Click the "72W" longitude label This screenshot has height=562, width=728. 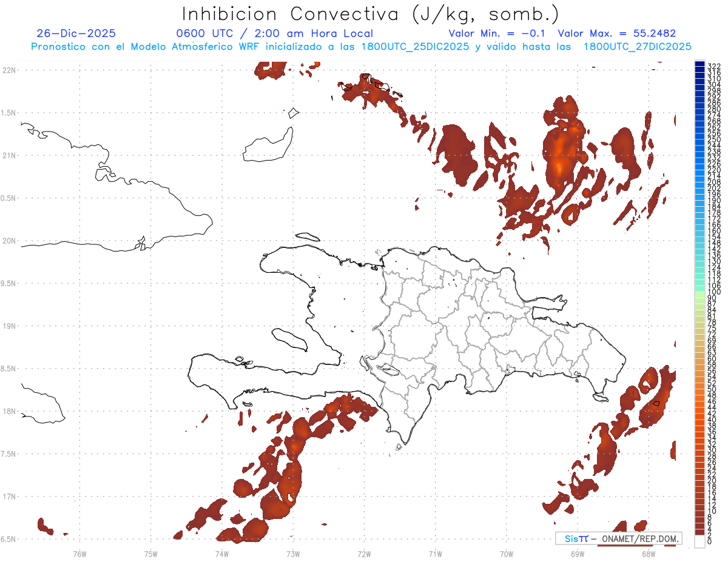364,554
